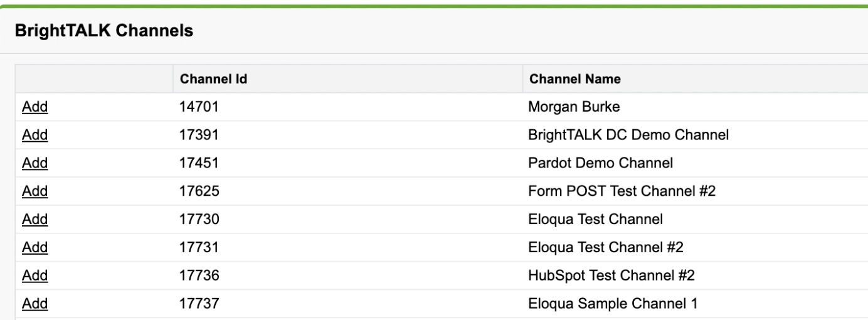Add HubSpot Test Channel #2

point(35,276)
